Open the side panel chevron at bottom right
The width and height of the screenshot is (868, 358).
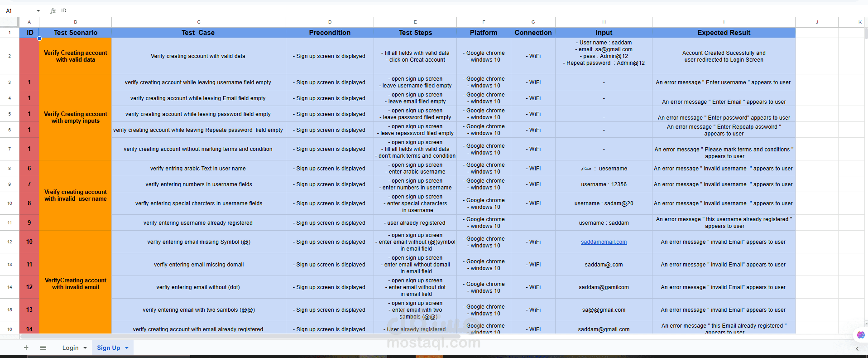click(857, 348)
